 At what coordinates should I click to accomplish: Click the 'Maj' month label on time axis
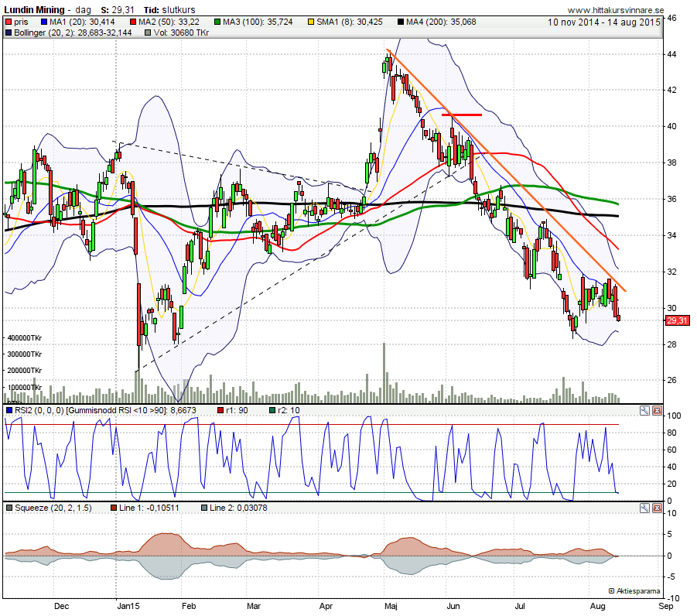tap(391, 606)
